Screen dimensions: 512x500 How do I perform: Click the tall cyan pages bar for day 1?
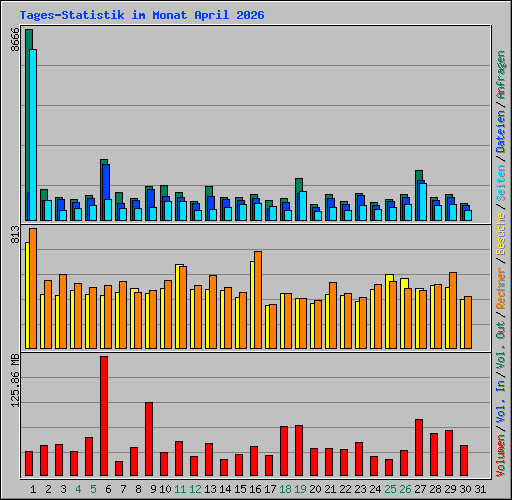pyautogui.click(x=33, y=135)
